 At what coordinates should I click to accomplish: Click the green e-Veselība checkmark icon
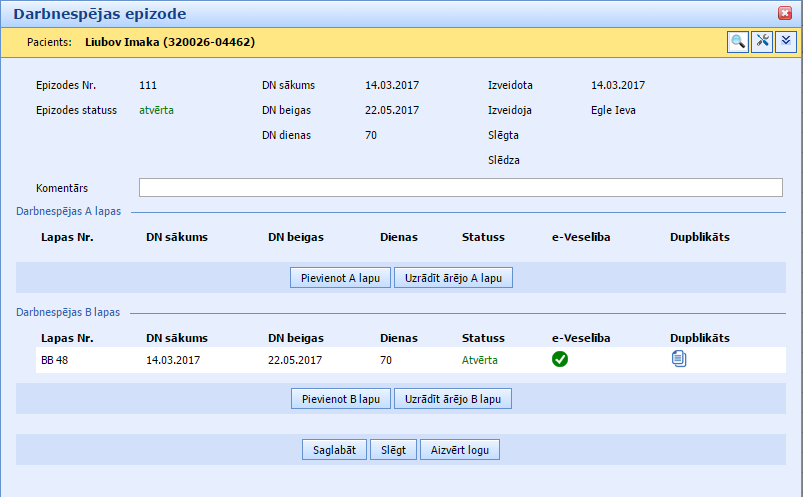(560, 360)
